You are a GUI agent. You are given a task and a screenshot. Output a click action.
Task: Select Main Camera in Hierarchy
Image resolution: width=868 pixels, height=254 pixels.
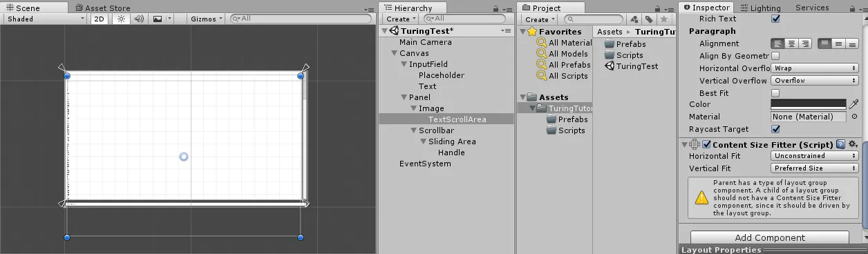(425, 42)
